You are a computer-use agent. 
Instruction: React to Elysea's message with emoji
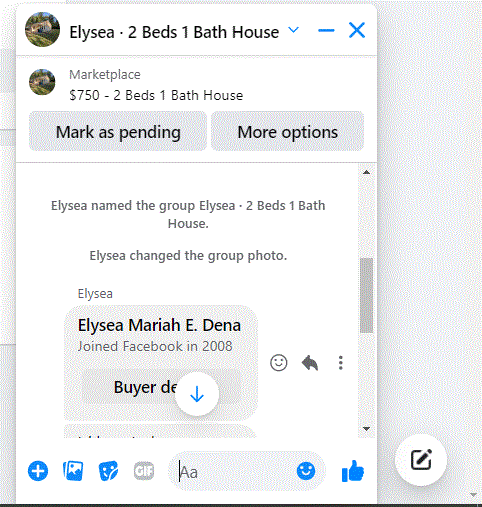tap(278, 363)
